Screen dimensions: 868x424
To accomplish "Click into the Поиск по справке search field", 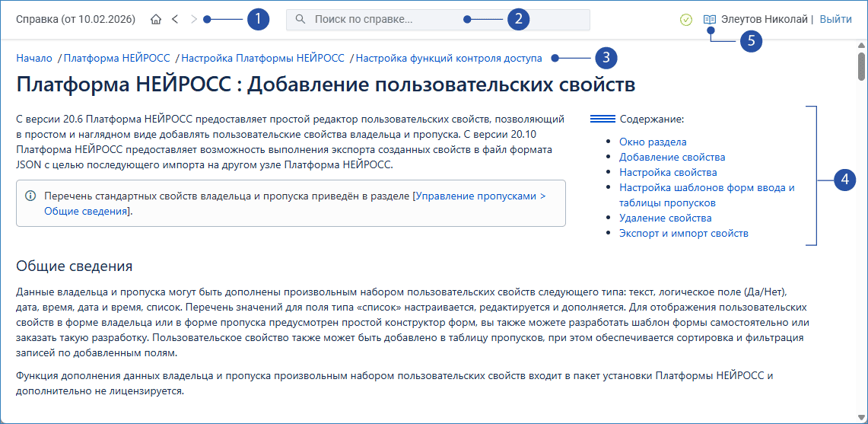I will click(441, 20).
